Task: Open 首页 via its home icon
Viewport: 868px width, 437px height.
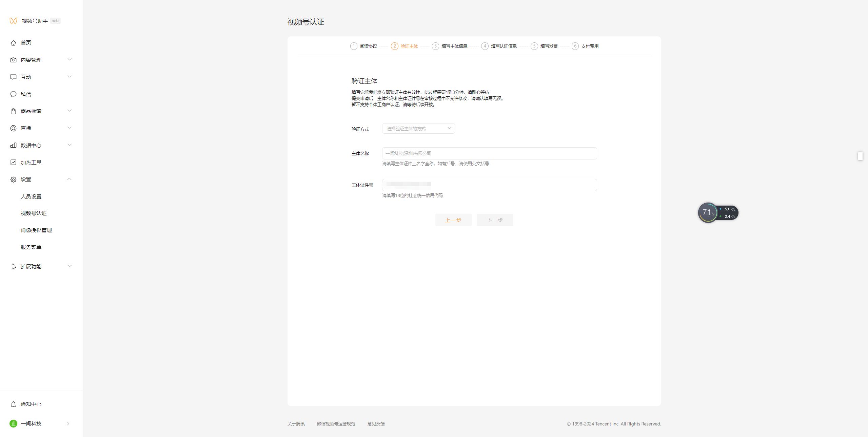Action: click(x=13, y=43)
